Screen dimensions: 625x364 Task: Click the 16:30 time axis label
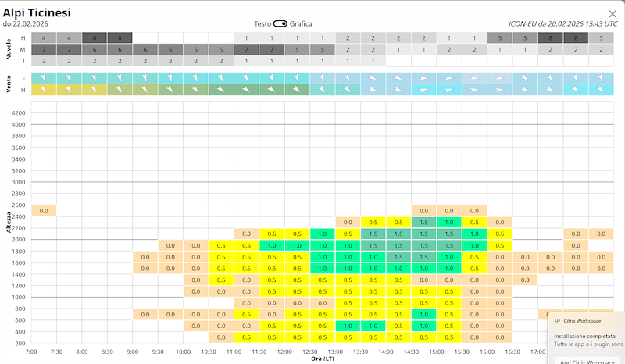[x=512, y=352]
